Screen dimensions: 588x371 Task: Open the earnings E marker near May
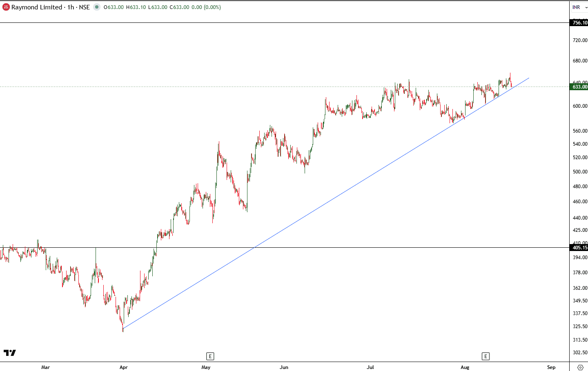click(x=210, y=356)
